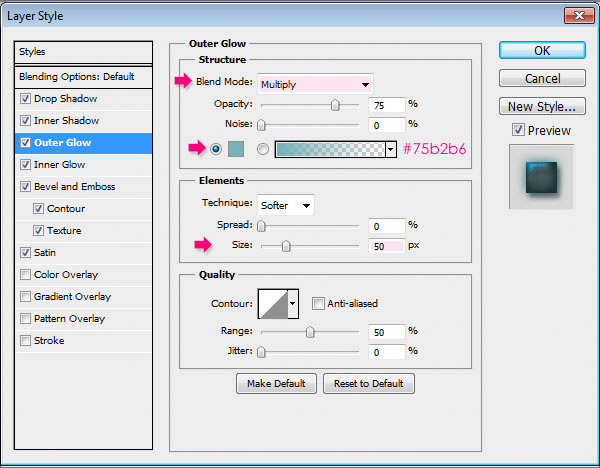Click the glow gradient preview bar

click(x=330, y=149)
